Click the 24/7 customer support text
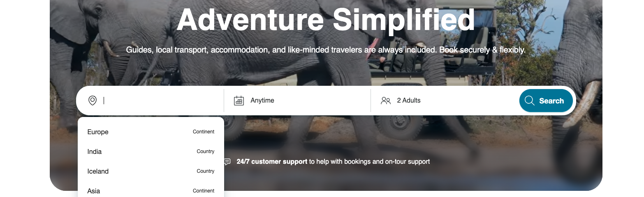Screen dimensions: 644x197 point(272,162)
